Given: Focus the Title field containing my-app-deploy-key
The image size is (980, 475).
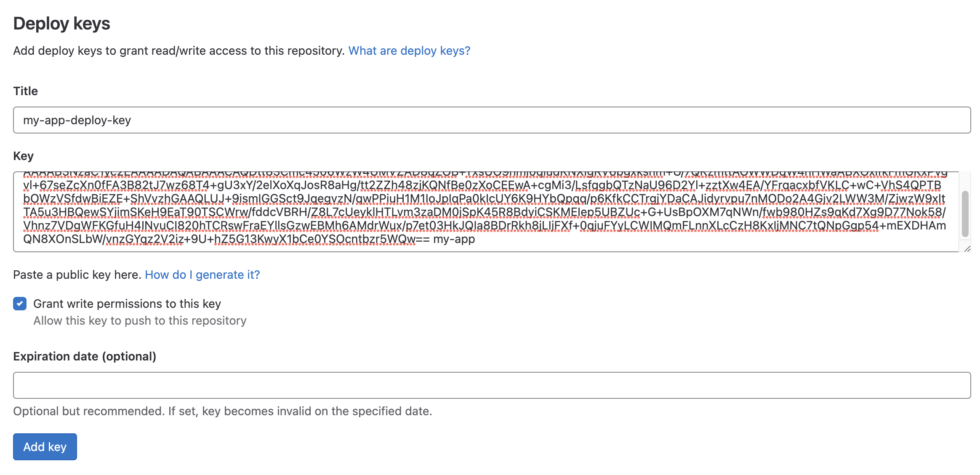Looking at the screenshot, I should [x=491, y=120].
